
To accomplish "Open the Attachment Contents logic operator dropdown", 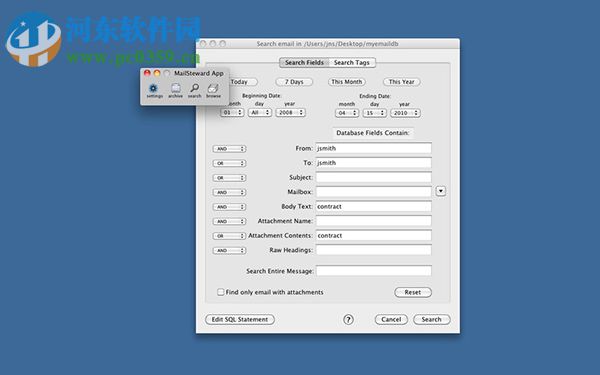I will tap(229, 236).
